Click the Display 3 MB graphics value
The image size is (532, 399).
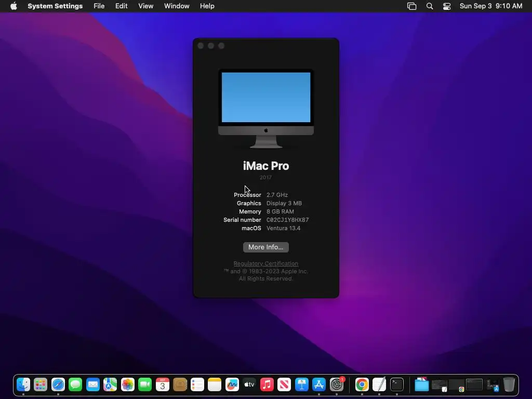(284, 203)
